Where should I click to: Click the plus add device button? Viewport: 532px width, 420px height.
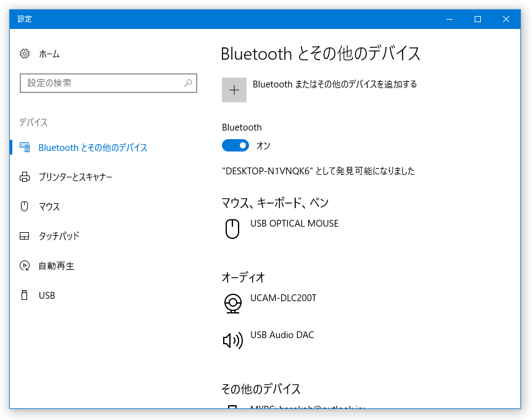234,90
